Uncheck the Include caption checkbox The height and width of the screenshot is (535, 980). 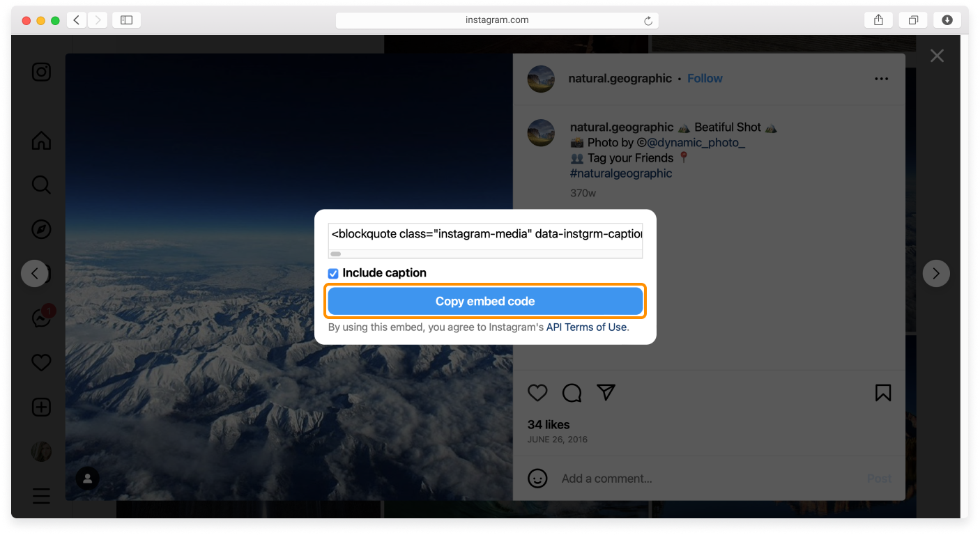pyautogui.click(x=332, y=273)
